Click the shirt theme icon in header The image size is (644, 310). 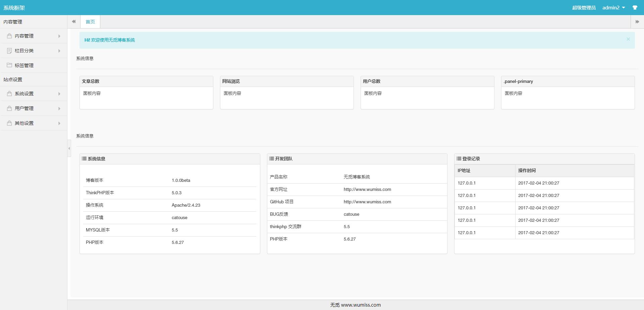coord(635,7)
